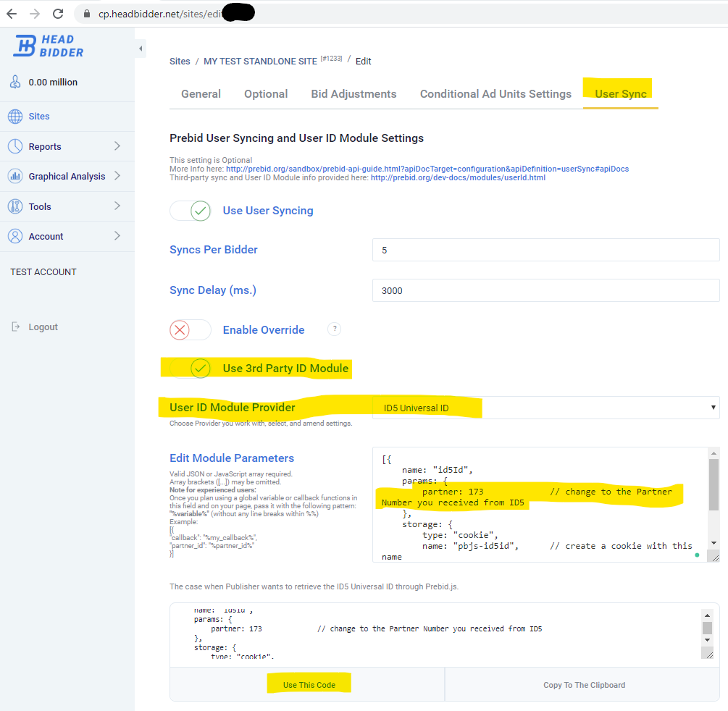Click the Module Parameters textarea resize handle
728x711 pixels.
pyautogui.click(x=715, y=558)
